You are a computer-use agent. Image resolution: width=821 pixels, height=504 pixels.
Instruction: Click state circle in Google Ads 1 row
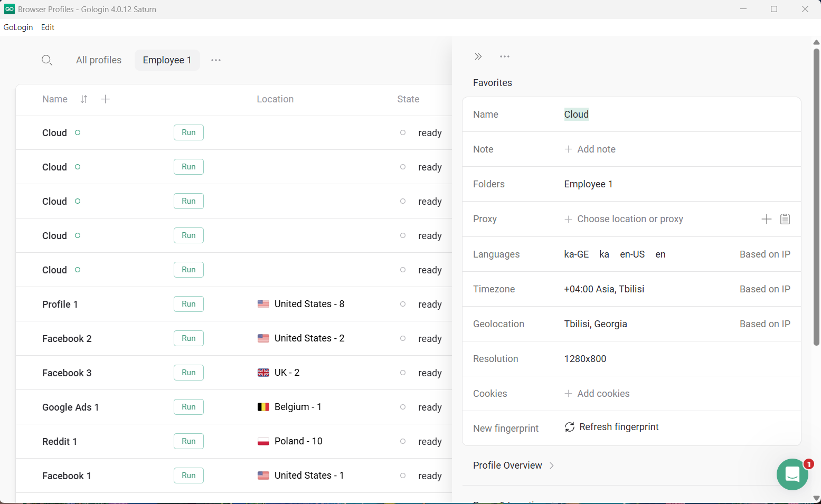pos(403,407)
